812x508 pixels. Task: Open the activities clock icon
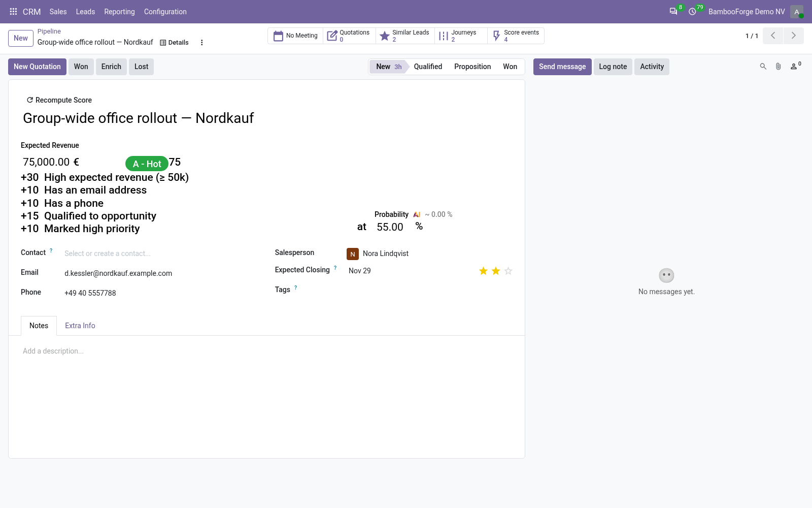pos(692,12)
